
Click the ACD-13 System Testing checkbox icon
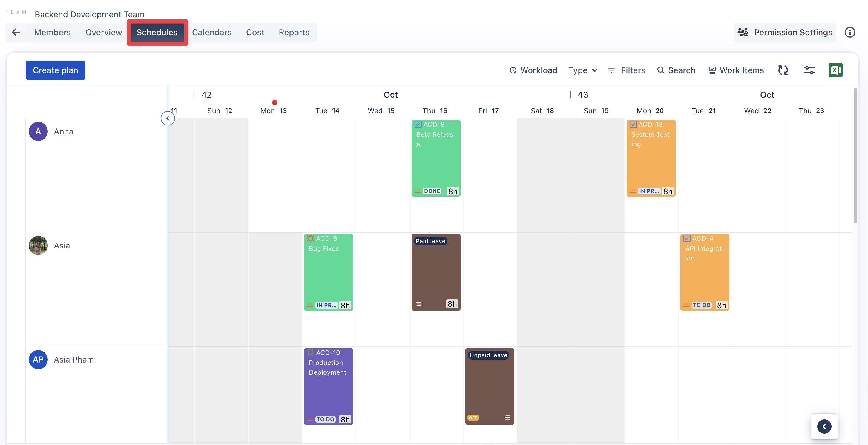point(633,124)
